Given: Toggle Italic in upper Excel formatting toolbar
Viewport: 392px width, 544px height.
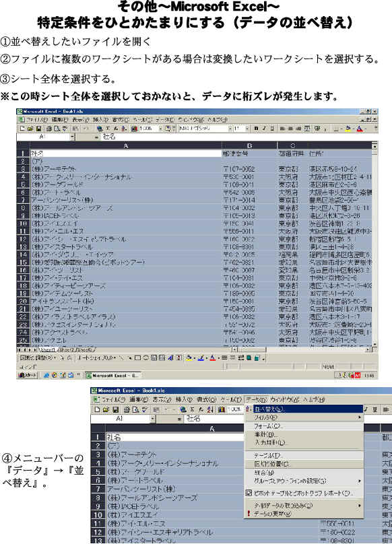Looking at the screenshot, I should tap(264, 129).
